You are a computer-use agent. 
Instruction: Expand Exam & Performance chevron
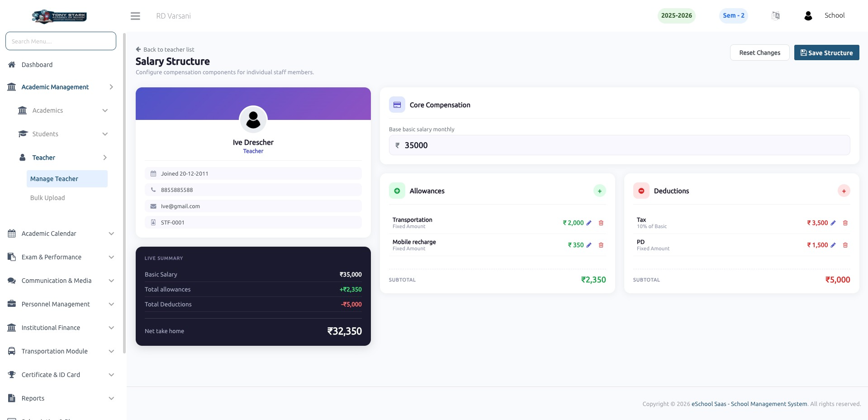(x=111, y=257)
